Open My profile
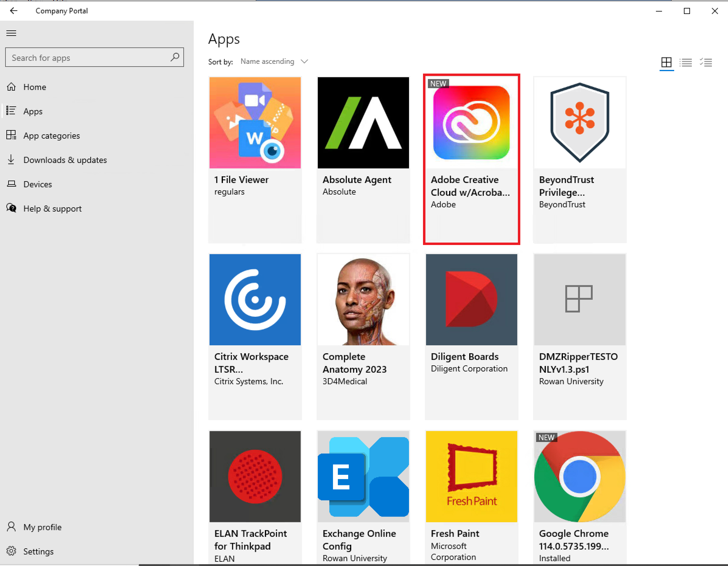This screenshot has height=566, width=728. tap(42, 527)
